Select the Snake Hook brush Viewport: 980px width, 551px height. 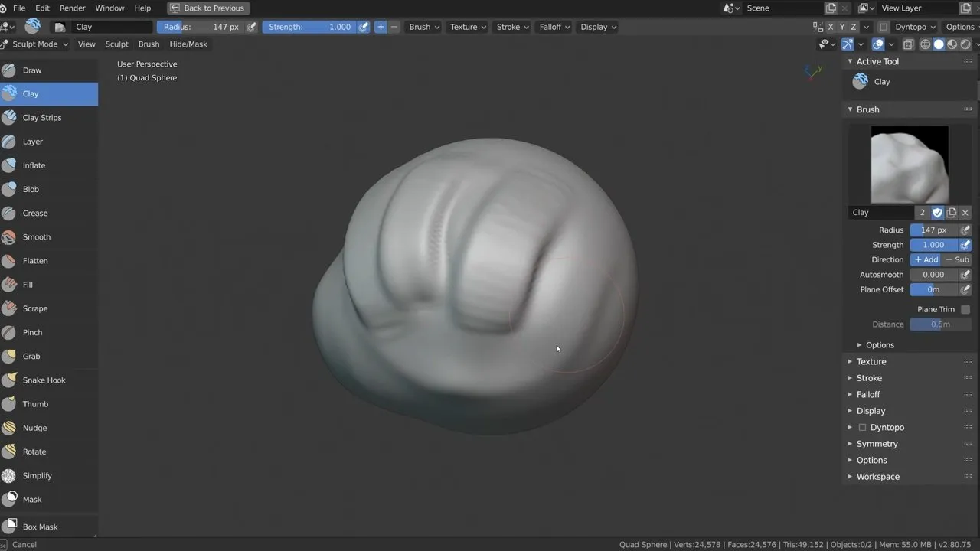pos(49,380)
